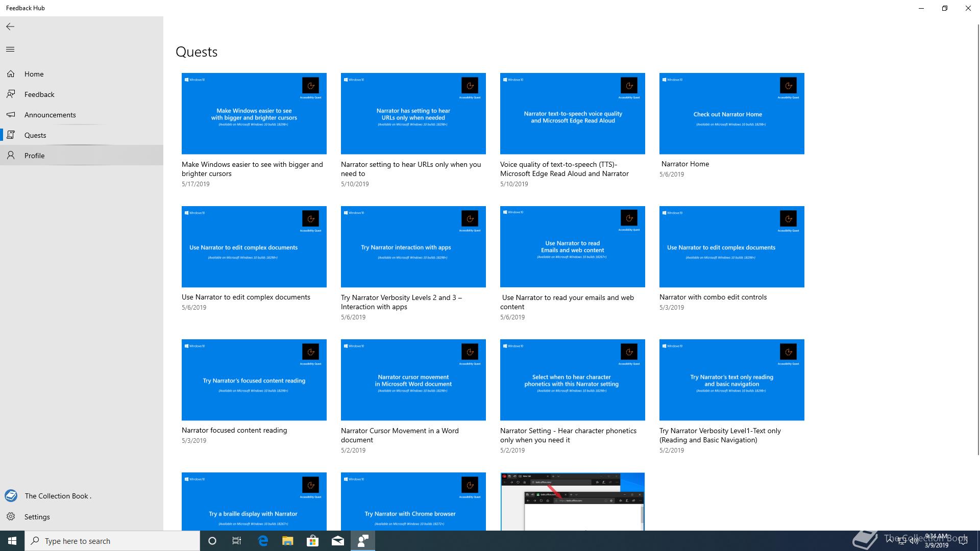Image resolution: width=980 pixels, height=551 pixels.
Task: Click 'Make Windows easier to see' quest title
Action: [x=252, y=169]
